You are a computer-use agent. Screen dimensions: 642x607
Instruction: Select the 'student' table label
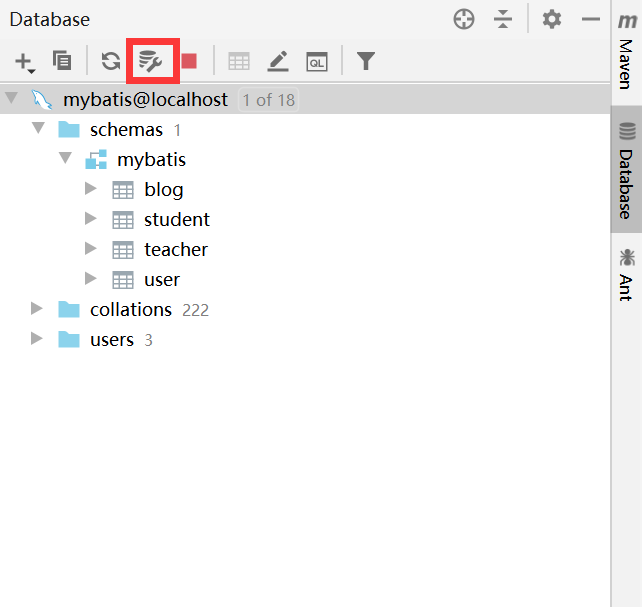(x=177, y=220)
